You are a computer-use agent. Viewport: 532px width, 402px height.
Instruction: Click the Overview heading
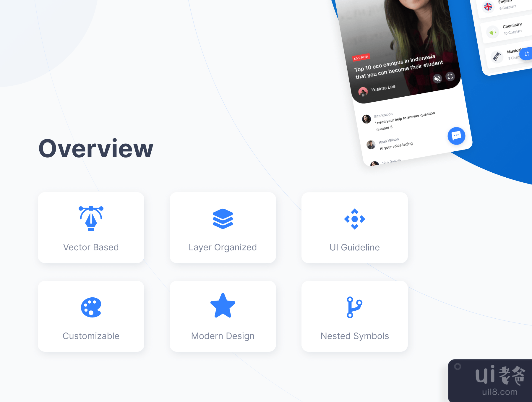(96, 148)
